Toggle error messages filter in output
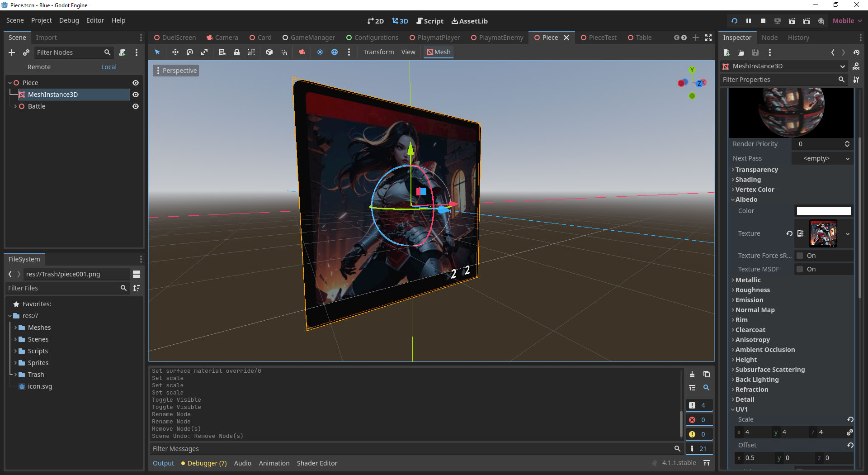Screen dimensions: 868x475 (699, 420)
